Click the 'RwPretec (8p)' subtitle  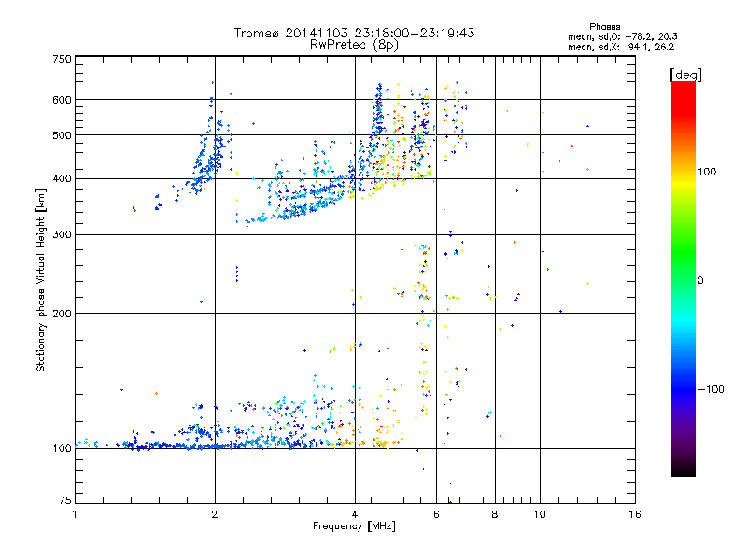click(x=354, y=45)
